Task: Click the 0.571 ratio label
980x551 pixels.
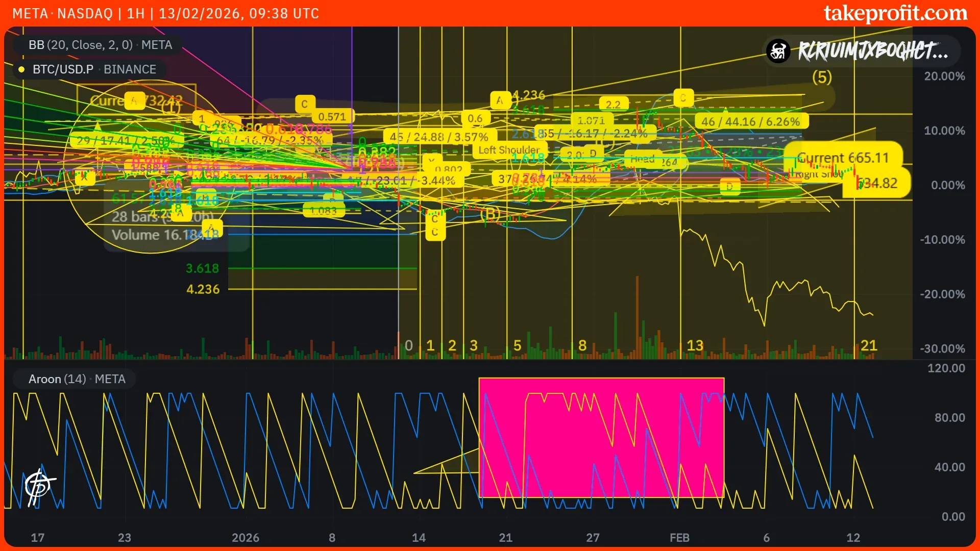Action: [332, 117]
